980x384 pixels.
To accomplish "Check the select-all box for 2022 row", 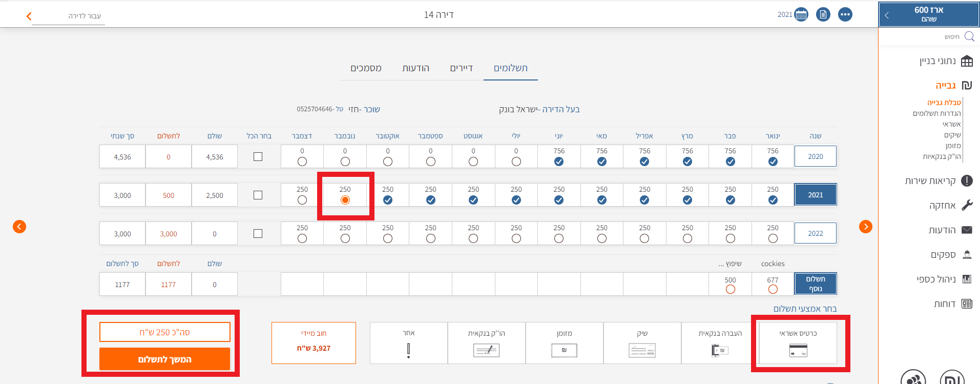I will pyautogui.click(x=258, y=234).
